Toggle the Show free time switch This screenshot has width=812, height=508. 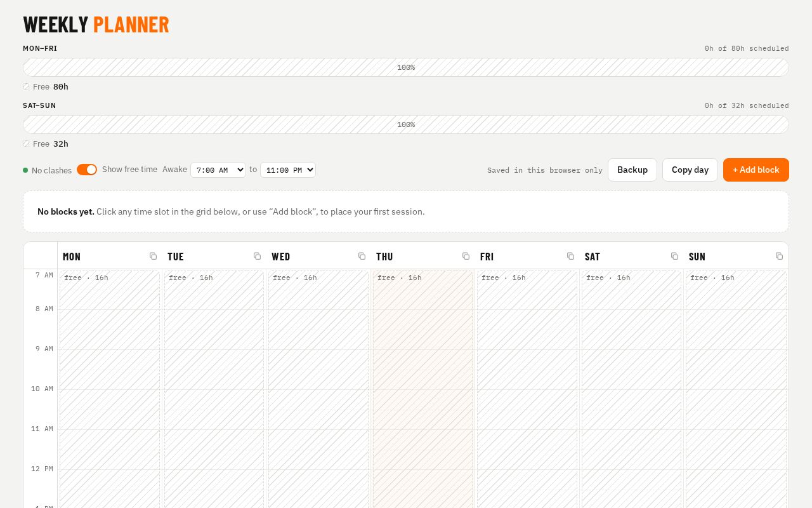click(87, 170)
